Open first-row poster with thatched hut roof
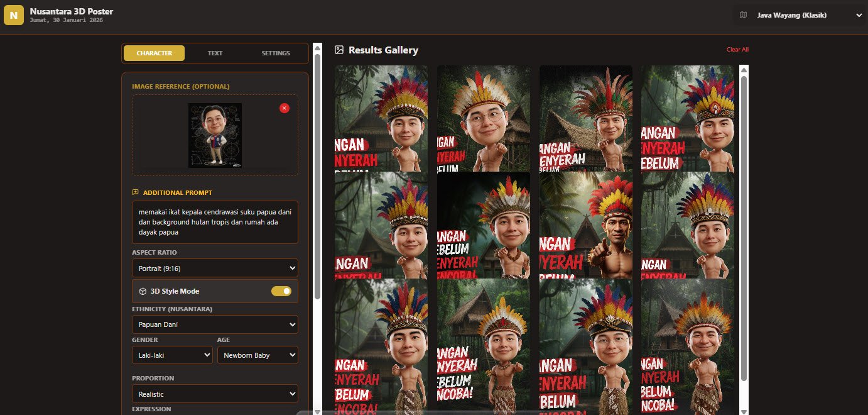This screenshot has width=868, height=415. click(586, 118)
